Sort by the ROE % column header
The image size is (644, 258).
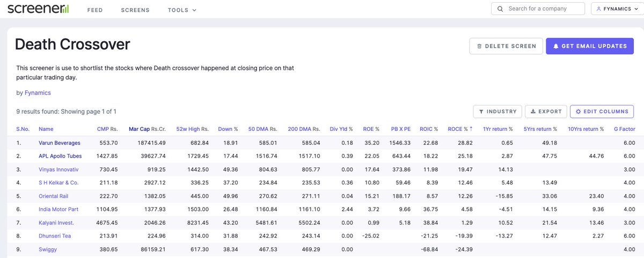[371, 129]
